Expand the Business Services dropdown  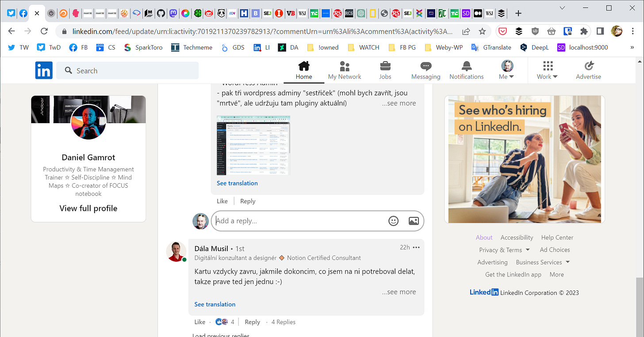543,262
